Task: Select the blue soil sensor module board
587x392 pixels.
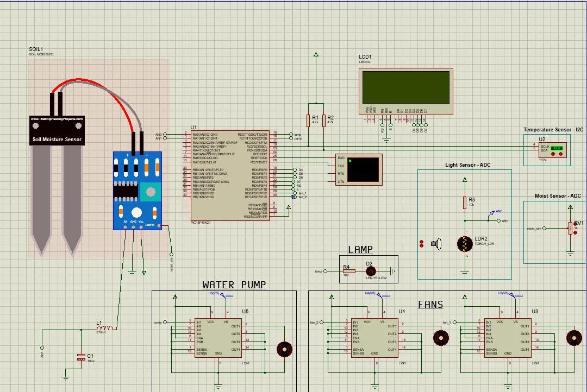Action: coord(138,190)
